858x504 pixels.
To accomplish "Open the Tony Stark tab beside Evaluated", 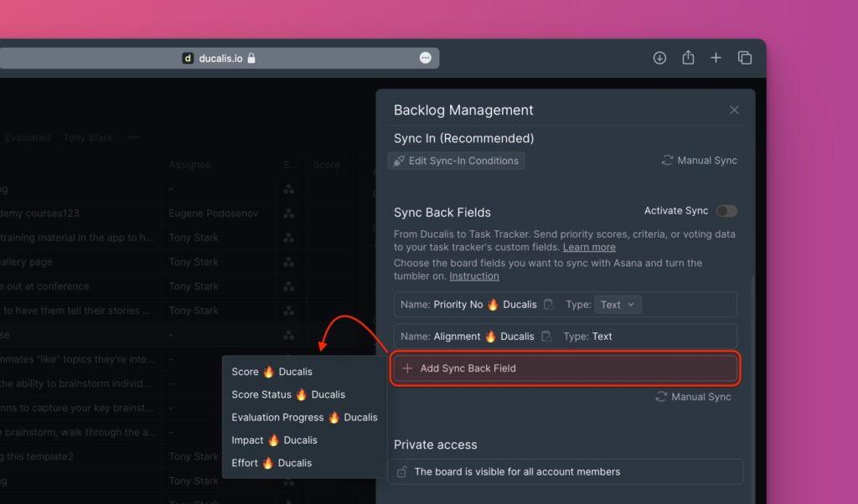I will tap(88, 138).
